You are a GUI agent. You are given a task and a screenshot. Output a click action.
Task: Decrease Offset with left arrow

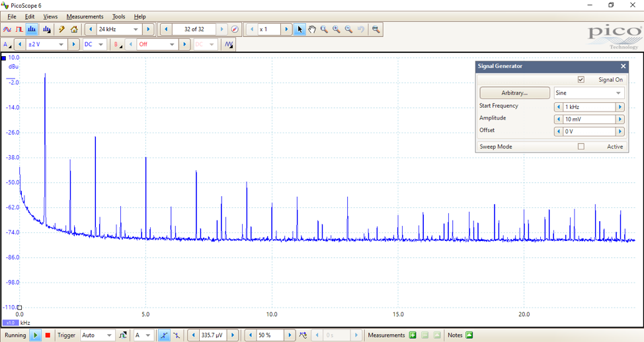(558, 131)
